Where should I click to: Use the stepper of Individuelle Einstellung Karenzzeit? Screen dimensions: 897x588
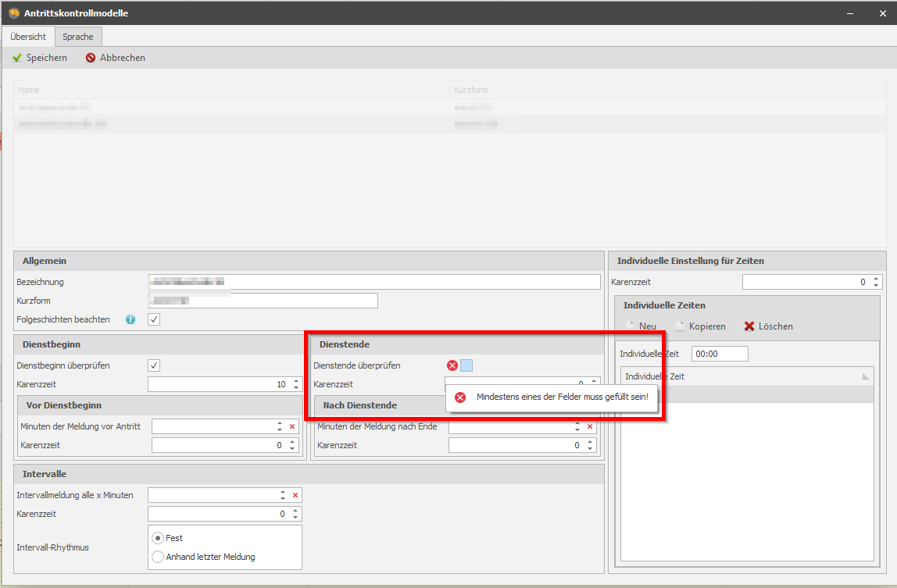[876, 282]
